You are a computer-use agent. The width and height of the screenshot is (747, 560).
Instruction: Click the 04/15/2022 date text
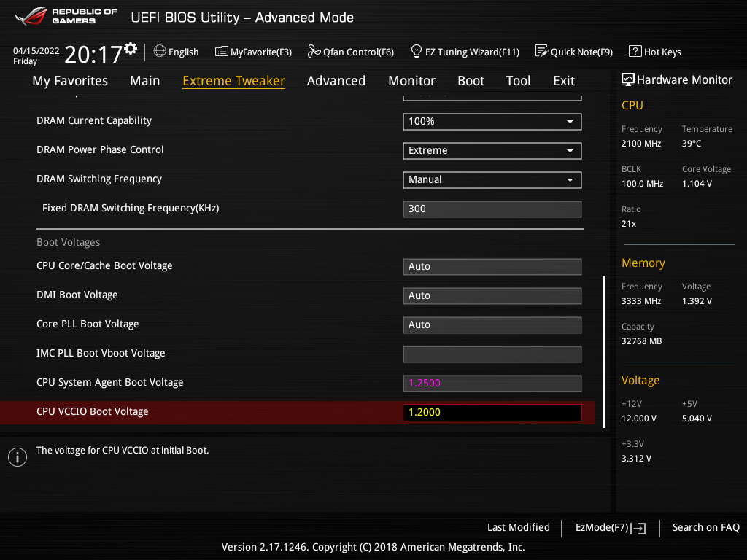pyautogui.click(x=36, y=51)
